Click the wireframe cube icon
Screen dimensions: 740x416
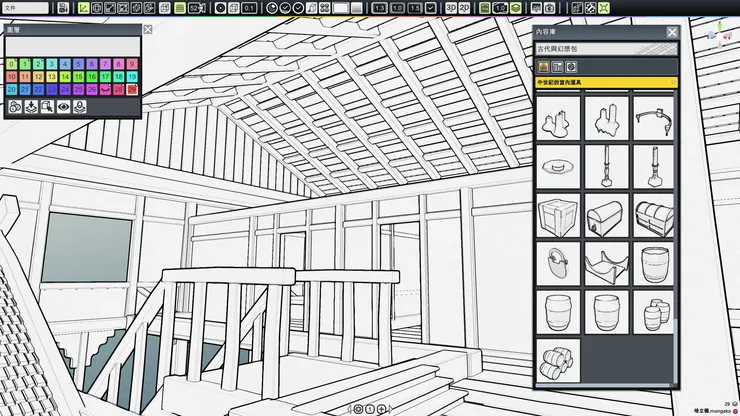point(234,8)
